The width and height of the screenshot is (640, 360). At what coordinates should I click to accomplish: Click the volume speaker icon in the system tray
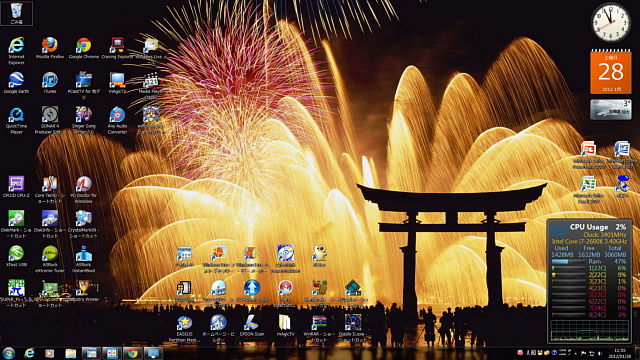pos(600,353)
